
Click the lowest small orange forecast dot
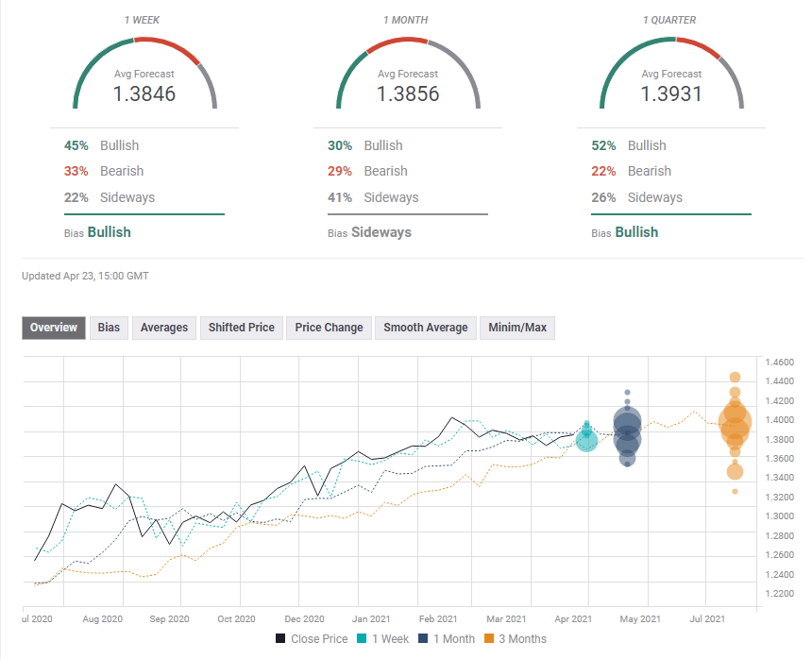[735, 492]
